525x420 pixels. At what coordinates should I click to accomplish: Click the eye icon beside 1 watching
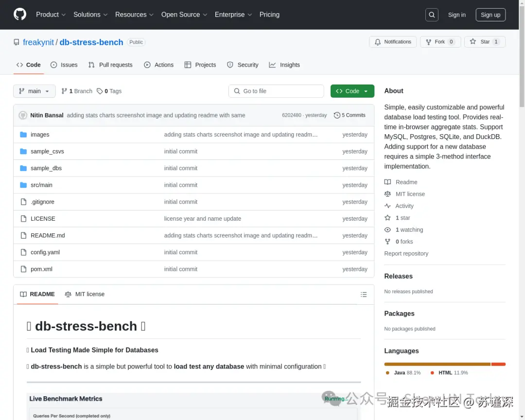(387, 230)
